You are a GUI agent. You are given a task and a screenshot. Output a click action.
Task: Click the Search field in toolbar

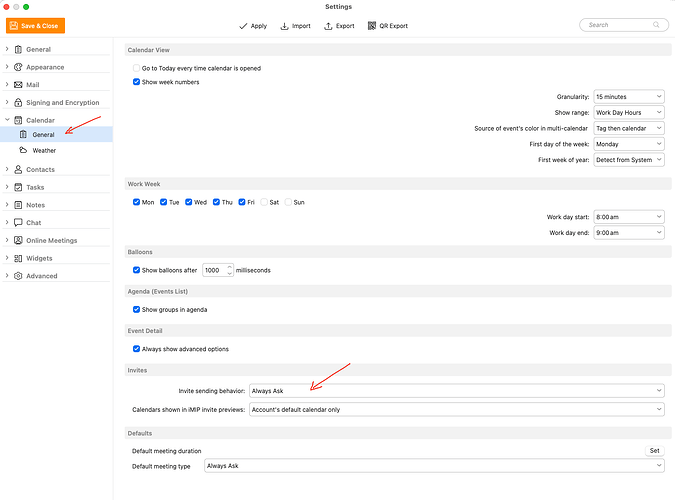click(x=619, y=25)
